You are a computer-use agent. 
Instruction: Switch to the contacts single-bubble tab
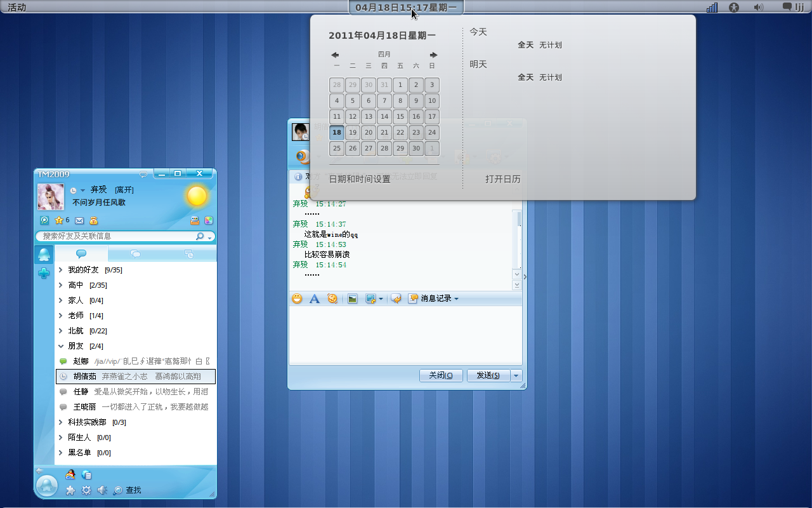pos(81,253)
